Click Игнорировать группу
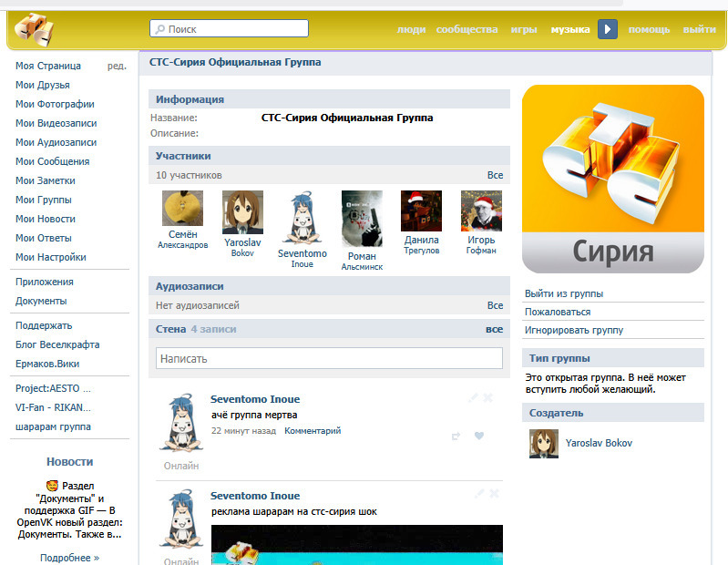 tap(574, 330)
